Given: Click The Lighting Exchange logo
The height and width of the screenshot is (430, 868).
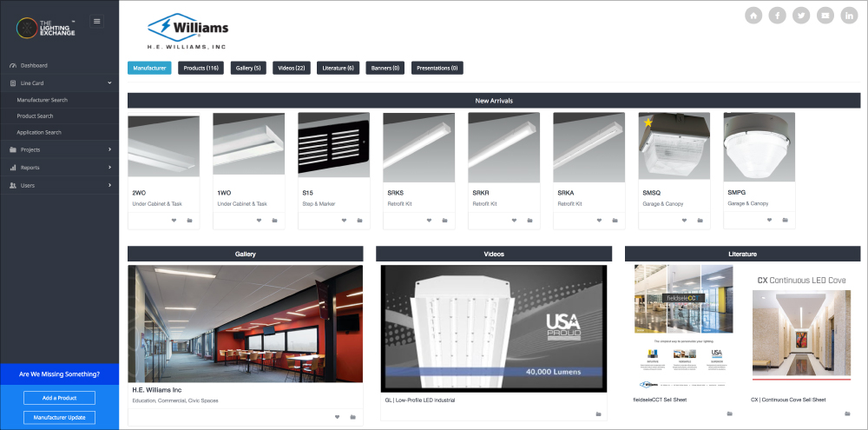Looking at the screenshot, I should coord(45,27).
